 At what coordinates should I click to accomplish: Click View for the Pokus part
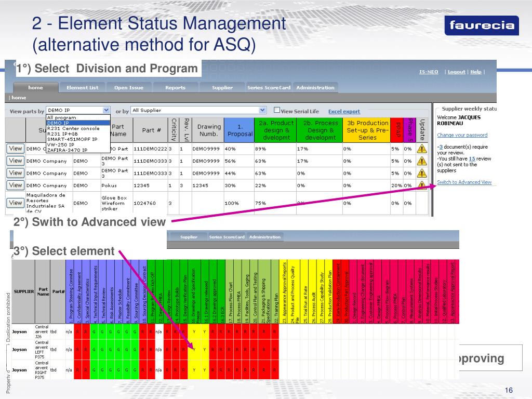pos(16,185)
